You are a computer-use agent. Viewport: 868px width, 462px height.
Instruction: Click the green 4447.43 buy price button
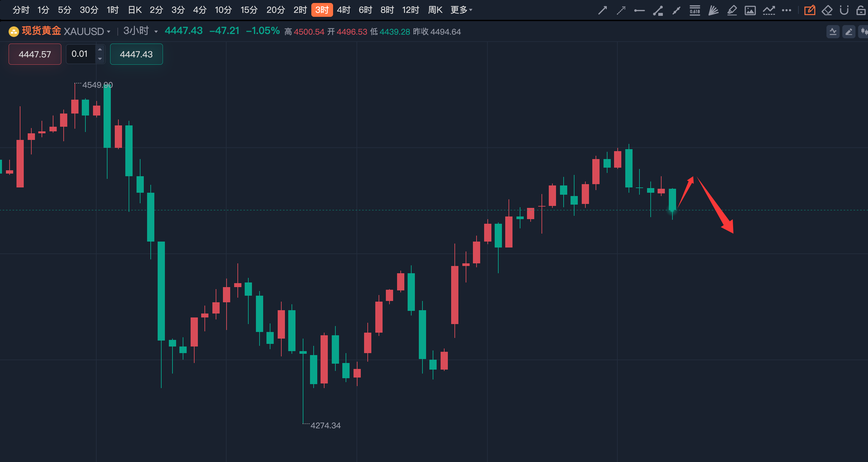(136, 54)
